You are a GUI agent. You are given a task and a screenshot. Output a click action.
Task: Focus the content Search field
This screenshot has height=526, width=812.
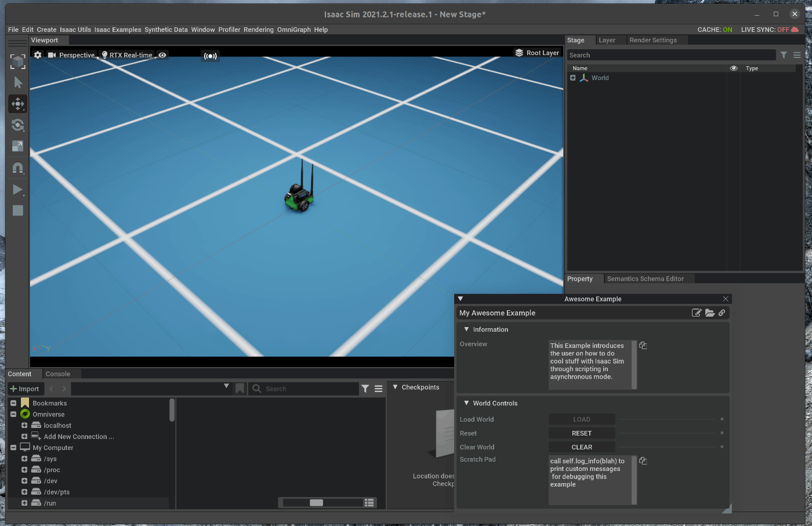click(x=304, y=389)
